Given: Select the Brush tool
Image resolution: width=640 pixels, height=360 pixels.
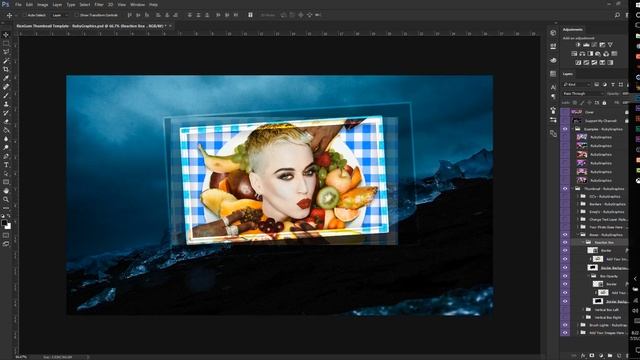Looking at the screenshot, I should (x=6, y=96).
